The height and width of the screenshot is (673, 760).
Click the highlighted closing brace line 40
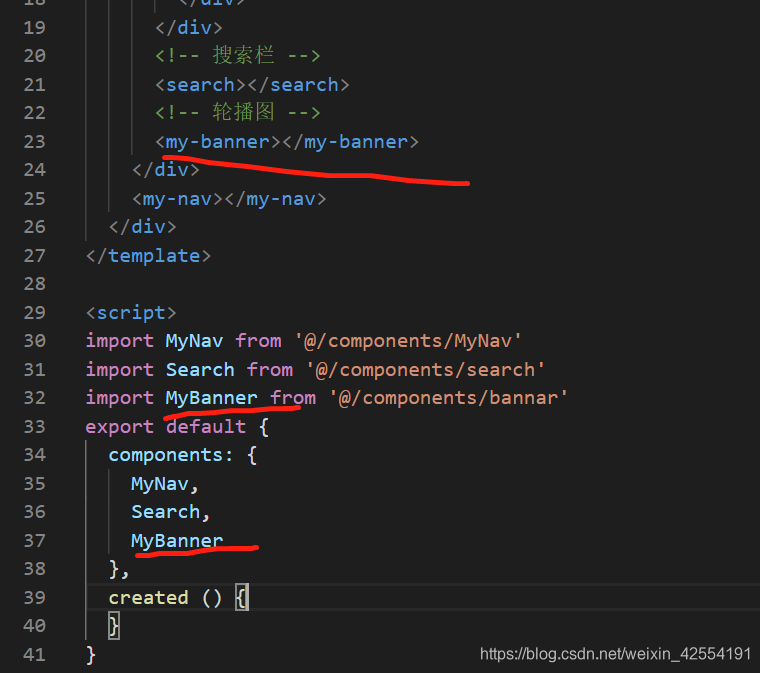click(114, 626)
